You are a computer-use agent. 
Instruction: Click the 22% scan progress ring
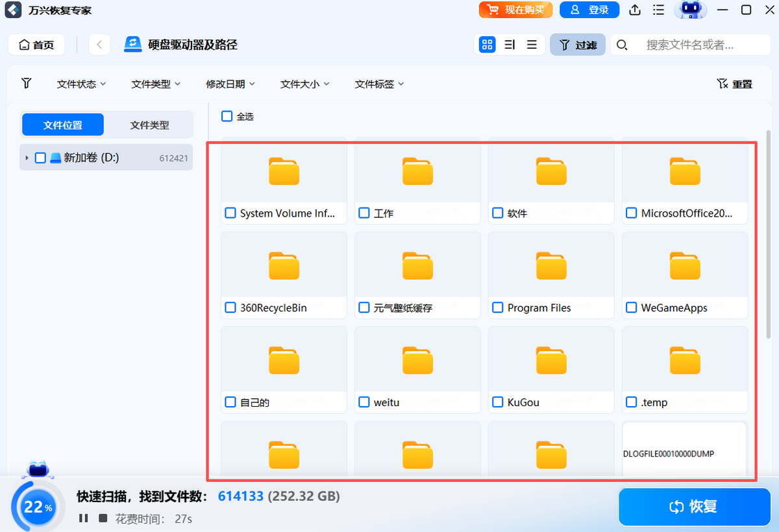click(x=38, y=507)
